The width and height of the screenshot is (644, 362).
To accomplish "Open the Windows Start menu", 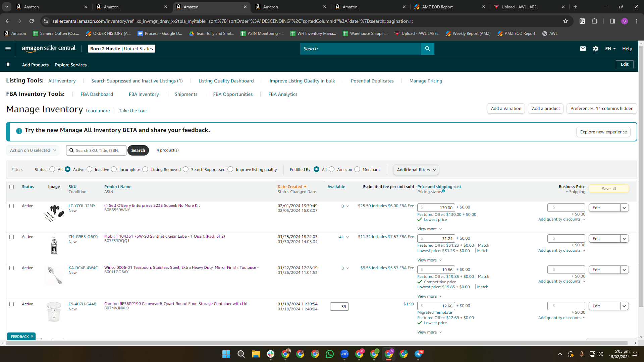I will [226, 354].
